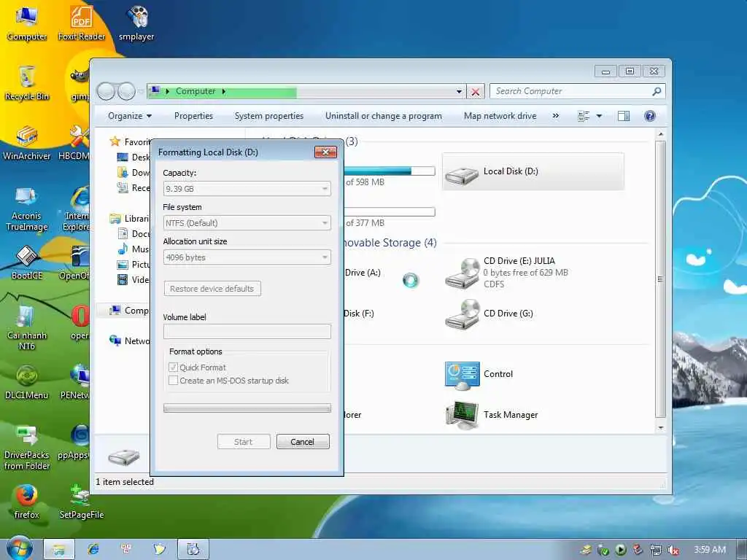Click the Forward navigation button
This screenshot has width=747, height=560.
pos(126,91)
